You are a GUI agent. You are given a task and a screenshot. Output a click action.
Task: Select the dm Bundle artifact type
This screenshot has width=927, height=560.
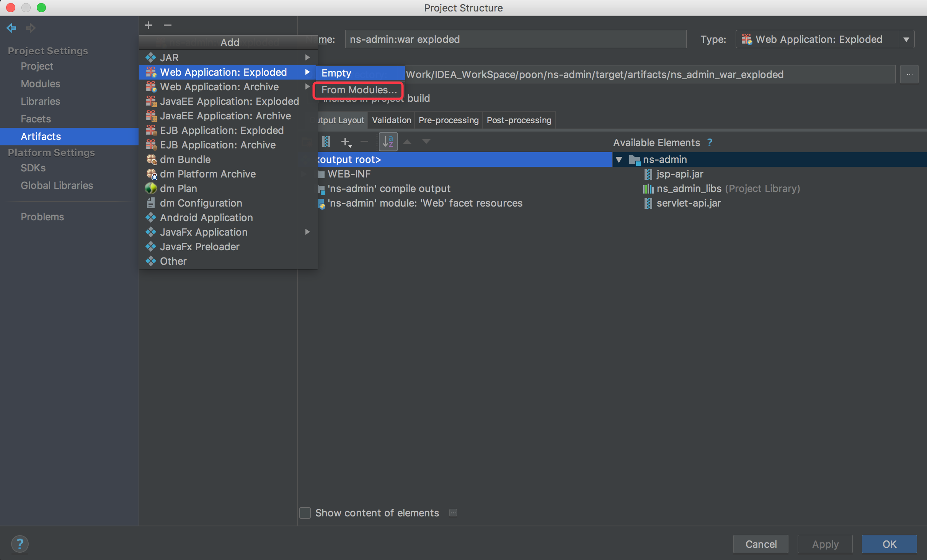(185, 159)
